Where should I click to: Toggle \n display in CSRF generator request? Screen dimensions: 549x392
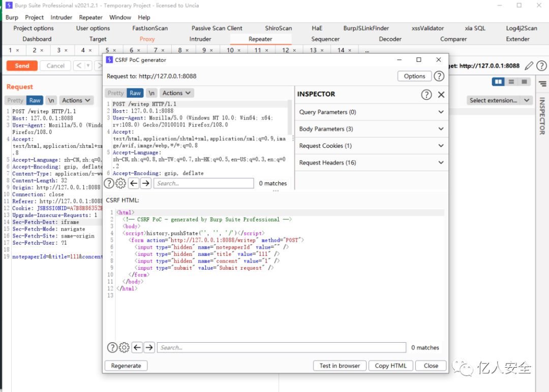tap(151, 93)
